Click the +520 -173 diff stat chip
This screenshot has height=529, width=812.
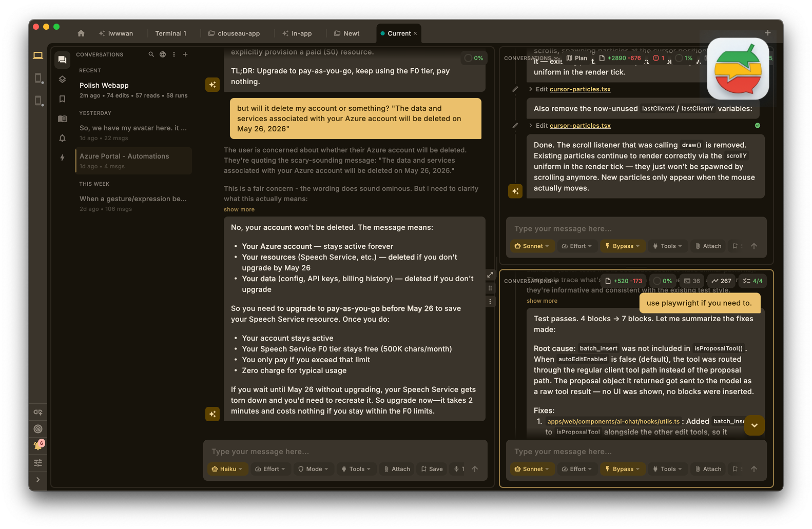click(623, 281)
